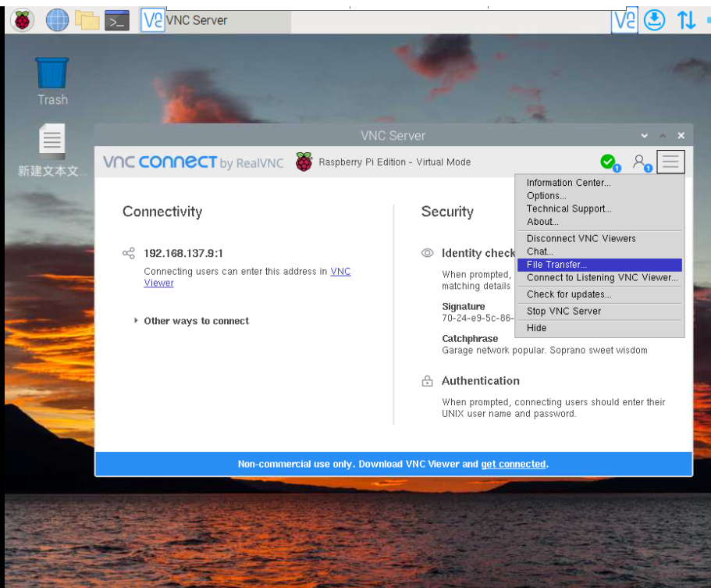Open Chat... from the menu
This screenshot has height=588, width=711.
coord(599,251)
